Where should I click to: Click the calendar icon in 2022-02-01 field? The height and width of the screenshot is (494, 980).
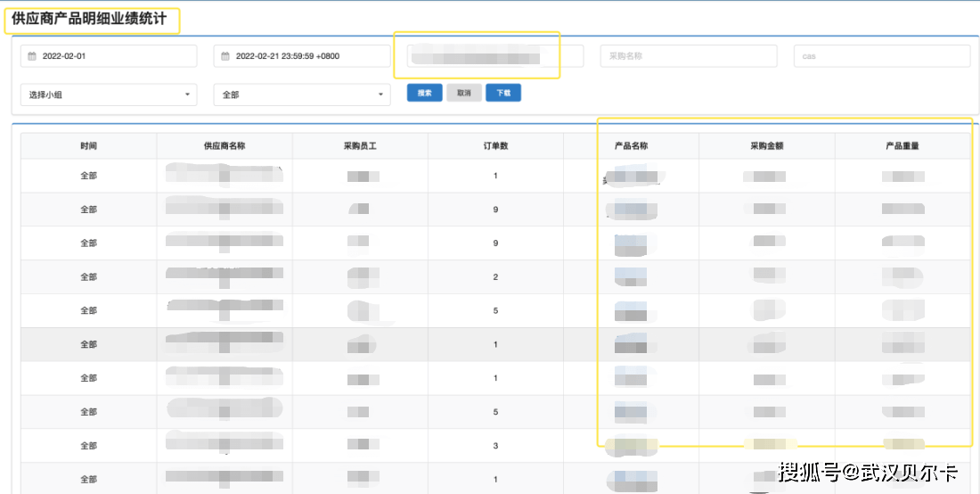pyautogui.click(x=32, y=56)
